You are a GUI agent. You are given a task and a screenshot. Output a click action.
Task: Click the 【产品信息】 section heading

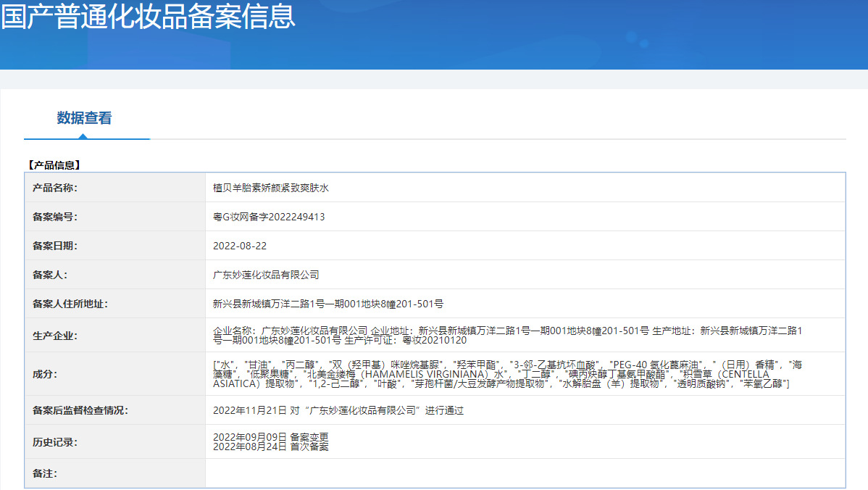tap(54, 165)
